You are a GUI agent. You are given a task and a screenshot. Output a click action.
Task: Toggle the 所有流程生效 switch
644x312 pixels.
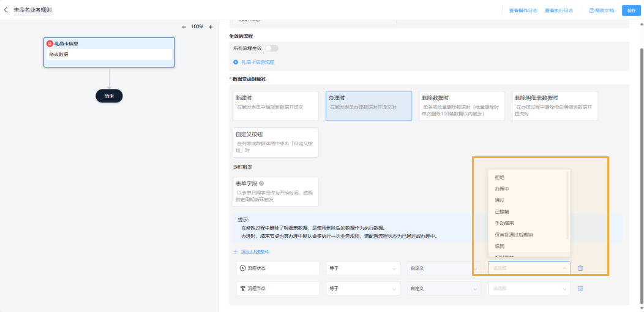271,48
